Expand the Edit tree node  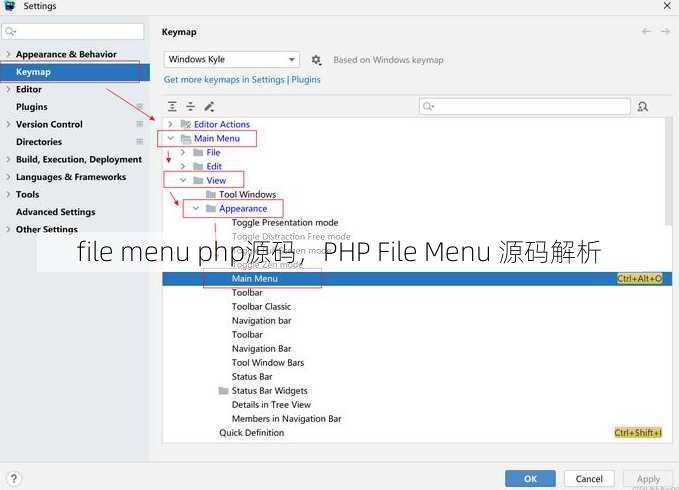tap(183, 166)
